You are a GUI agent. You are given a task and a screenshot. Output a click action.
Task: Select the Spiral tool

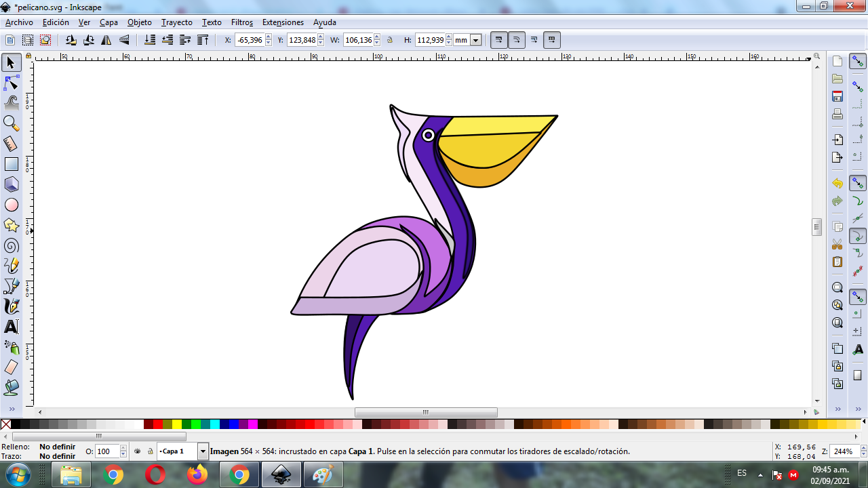tap(11, 245)
